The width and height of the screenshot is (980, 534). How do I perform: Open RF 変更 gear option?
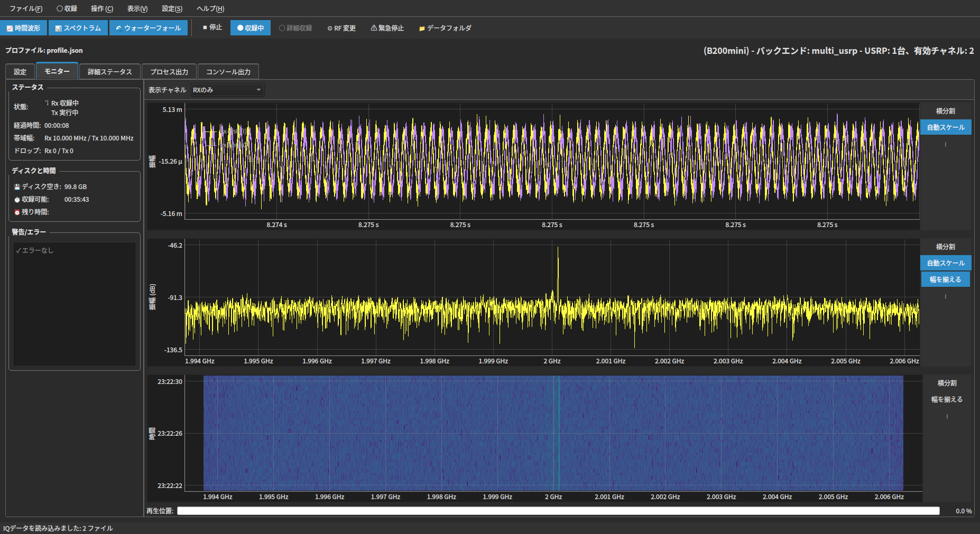[x=341, y=28]
